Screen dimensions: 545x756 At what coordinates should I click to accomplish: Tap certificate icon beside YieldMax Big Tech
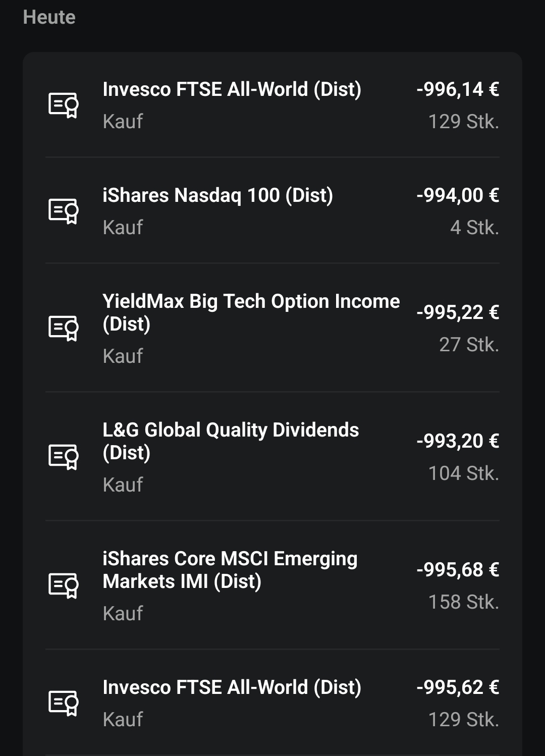coord(64,328)
